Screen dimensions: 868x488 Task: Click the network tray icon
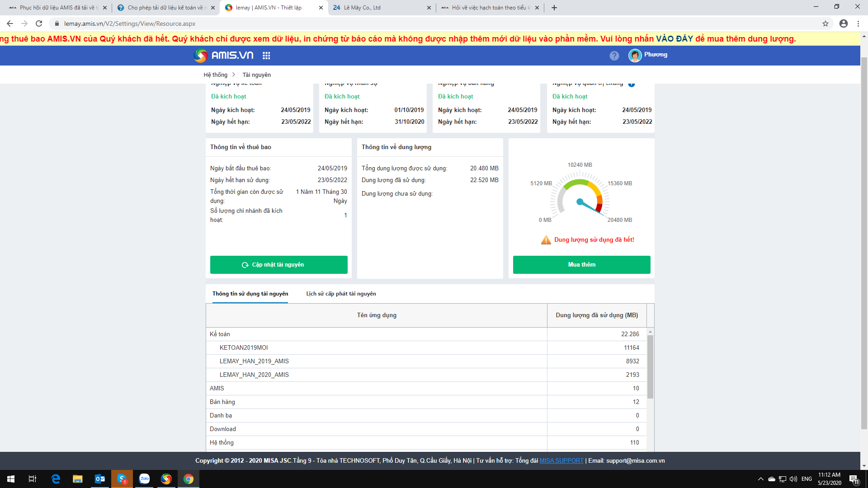tap(783, 479)
